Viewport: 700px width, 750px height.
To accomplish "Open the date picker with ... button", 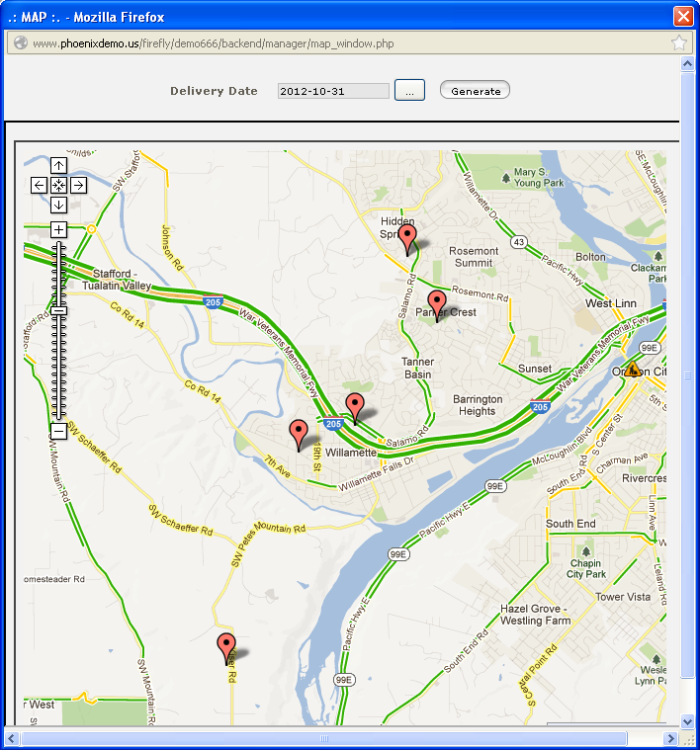I will [409, 90].
